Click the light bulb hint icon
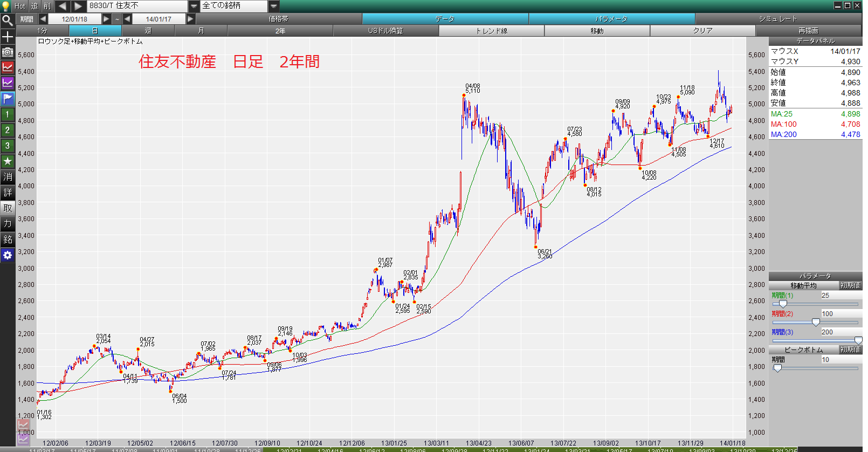The height and width of the screenshot is (452, 868). coord(6,6)
